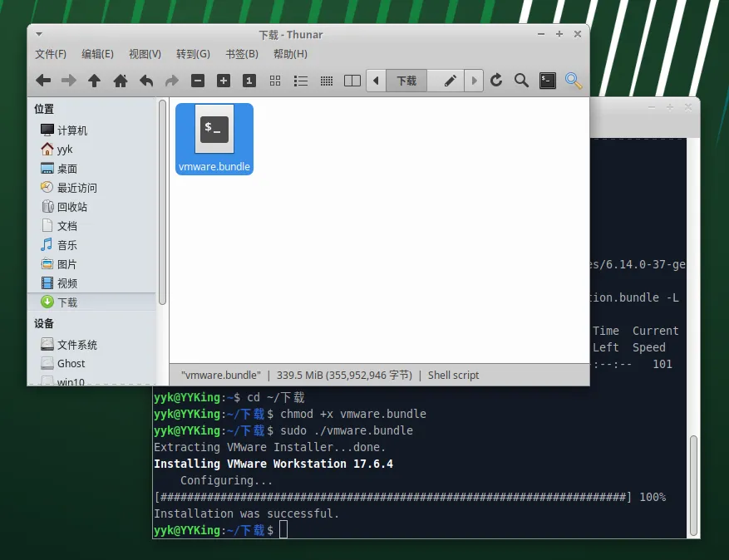The image size is (729, 560).
Task: Zoom out using the minus toolbar icon
Action: 198,81
